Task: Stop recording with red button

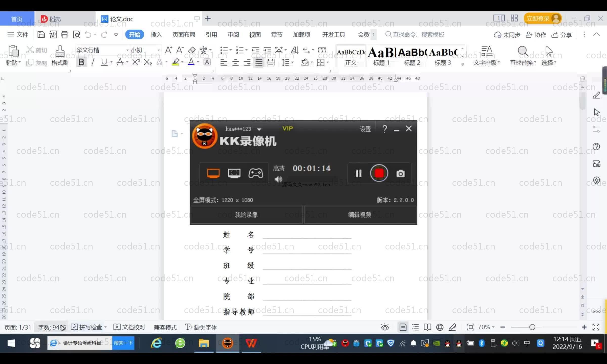Action: 379,173
